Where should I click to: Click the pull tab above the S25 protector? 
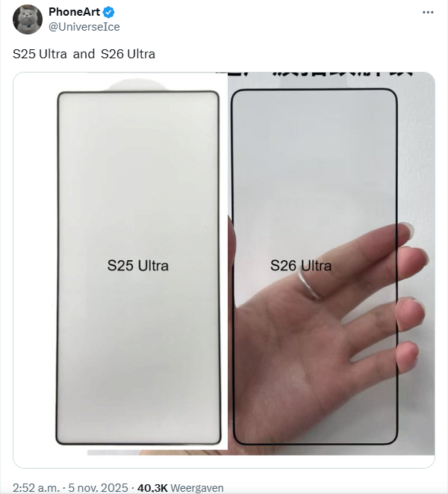point(137,85)
